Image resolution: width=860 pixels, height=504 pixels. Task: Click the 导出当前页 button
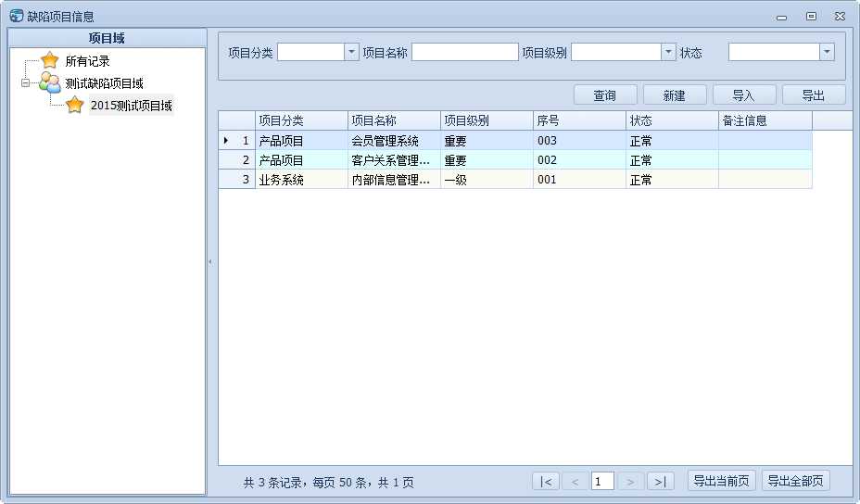tap(721, 481)
